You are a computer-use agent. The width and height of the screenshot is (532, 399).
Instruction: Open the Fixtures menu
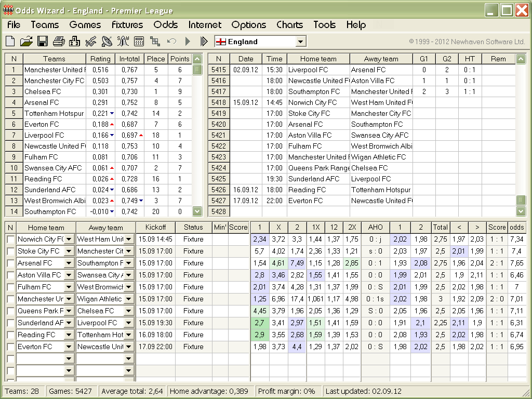(x=127, y=25)
